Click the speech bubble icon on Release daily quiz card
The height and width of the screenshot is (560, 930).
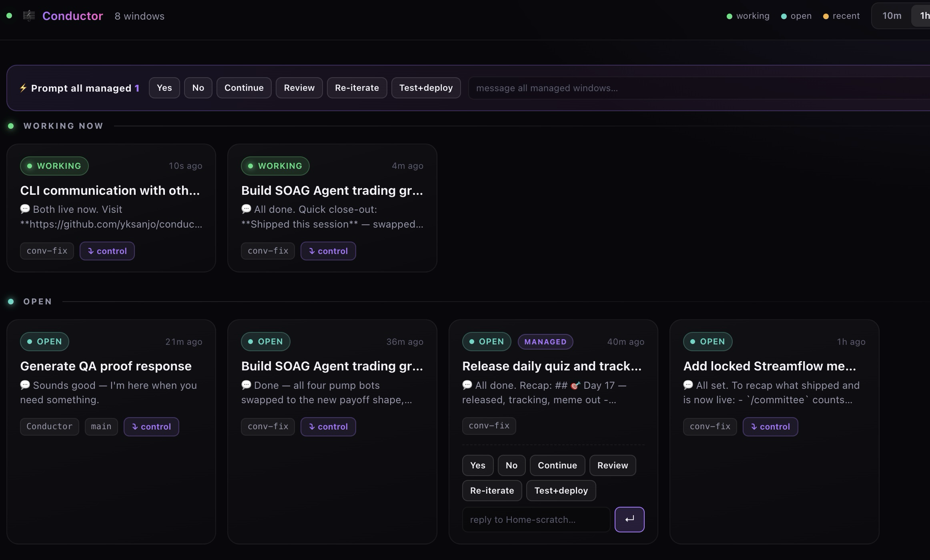[467, 385]
